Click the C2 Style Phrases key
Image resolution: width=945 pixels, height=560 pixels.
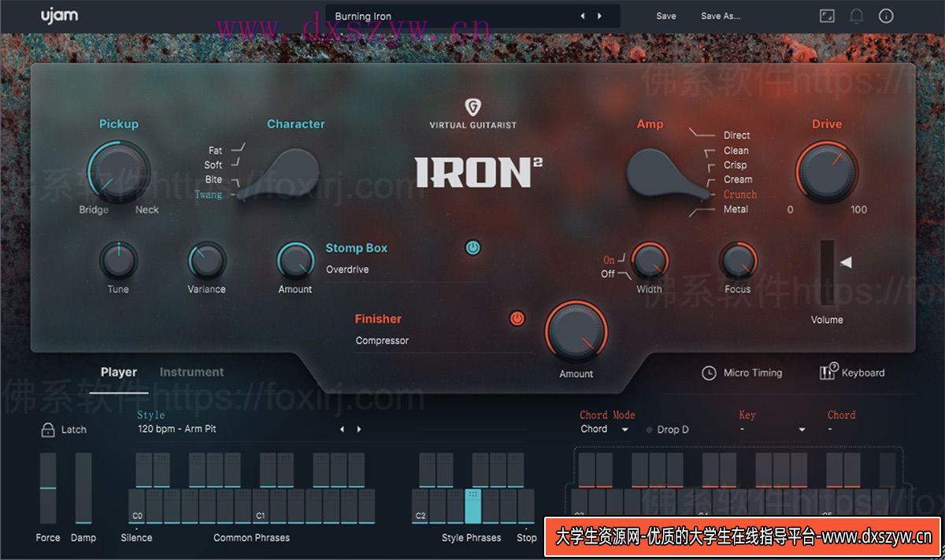coord(421,506)
